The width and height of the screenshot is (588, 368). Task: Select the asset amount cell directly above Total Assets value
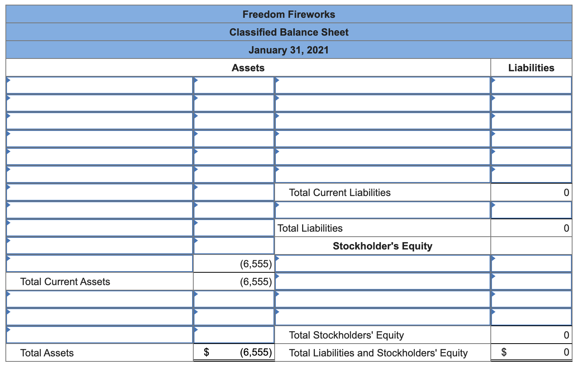pyautogui.click(x=234, y=335)
